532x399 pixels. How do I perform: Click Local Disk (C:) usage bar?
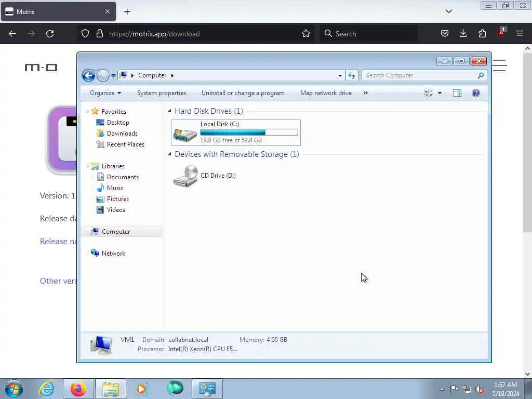[x=249, y=132]
